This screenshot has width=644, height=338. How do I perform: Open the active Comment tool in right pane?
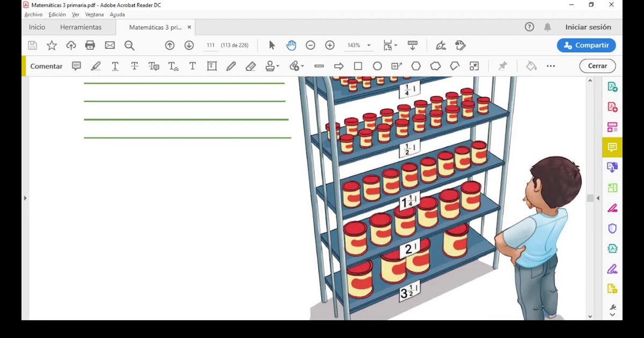point(612,147)
